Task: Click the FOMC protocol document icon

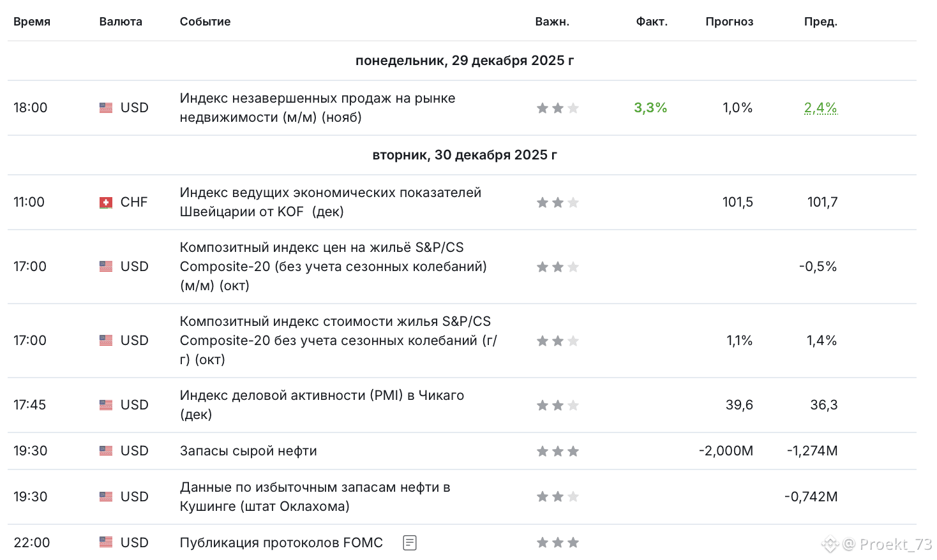Action: point(410,543)
